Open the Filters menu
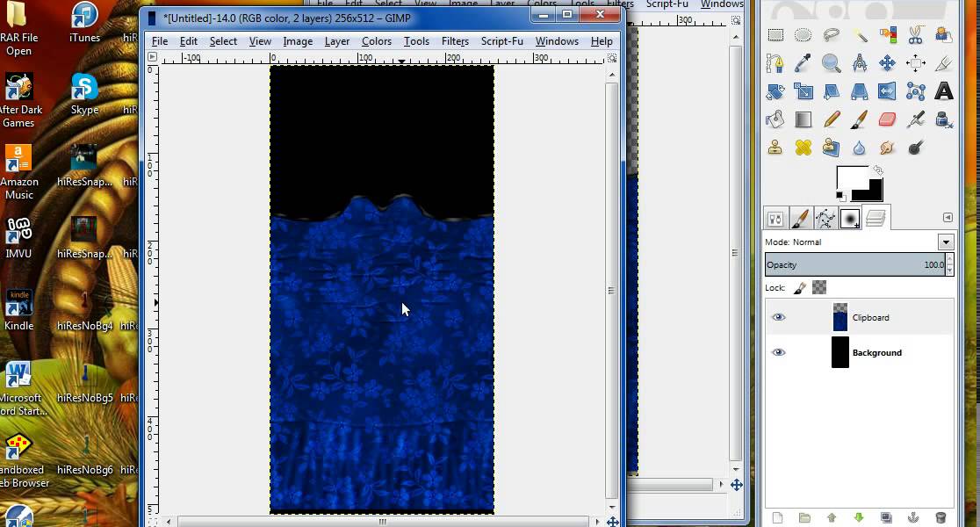The image size is (980, 527). click(x=455, y=41)
